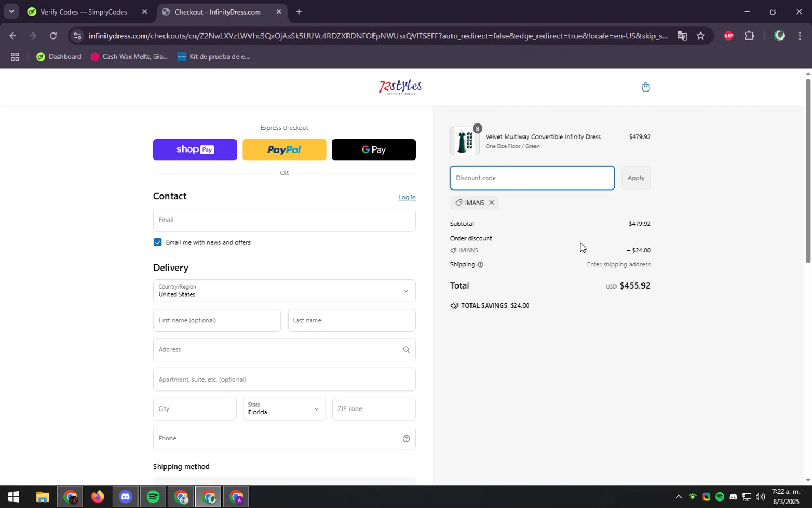Select the Checkout InfinityDress.com tab
Screen dimensions: 812x508
pos(218,11)
